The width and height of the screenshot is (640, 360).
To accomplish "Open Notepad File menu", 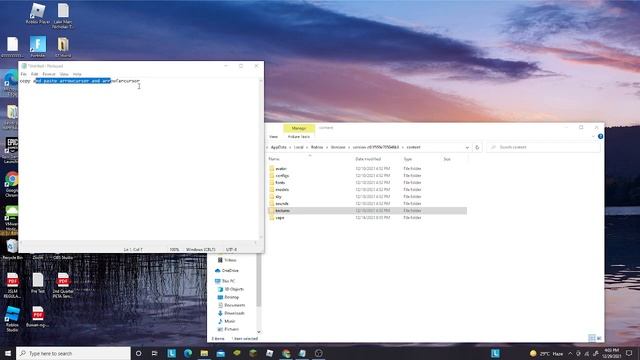I will [23, 74].
